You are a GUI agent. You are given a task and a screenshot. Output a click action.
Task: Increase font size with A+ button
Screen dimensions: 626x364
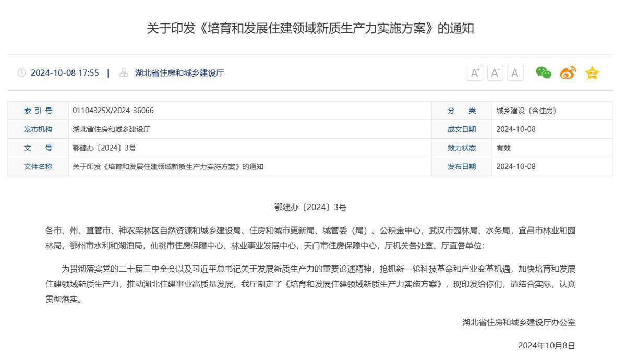point(475,73)
